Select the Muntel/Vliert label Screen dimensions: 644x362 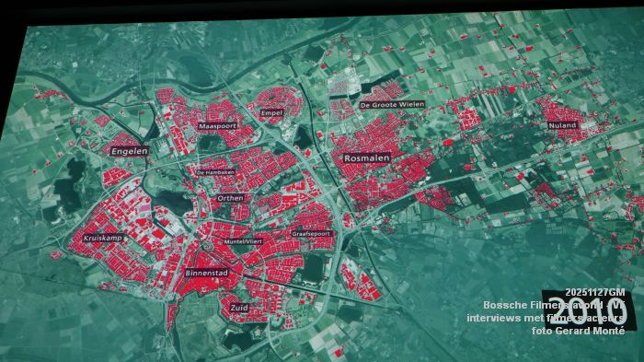pyautogui.click(x=243, y=241)
